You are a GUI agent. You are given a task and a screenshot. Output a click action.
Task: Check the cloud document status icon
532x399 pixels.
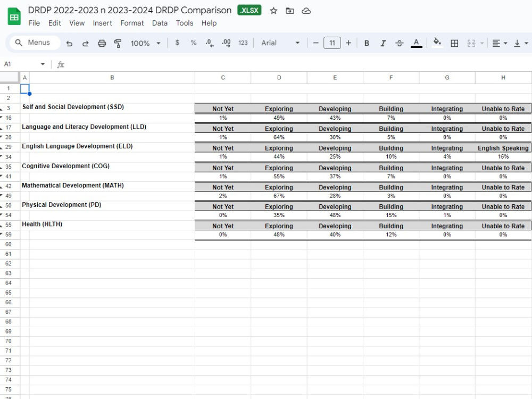coord(306,11)
